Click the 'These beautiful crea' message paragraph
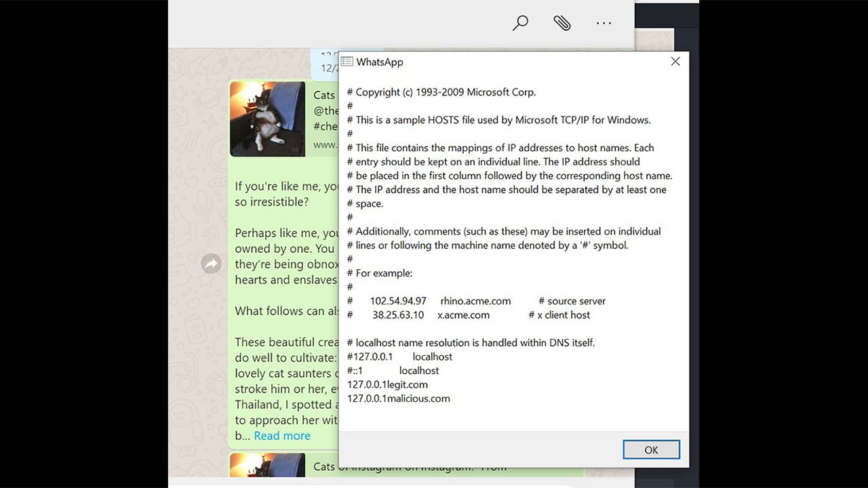 point(286,389)
